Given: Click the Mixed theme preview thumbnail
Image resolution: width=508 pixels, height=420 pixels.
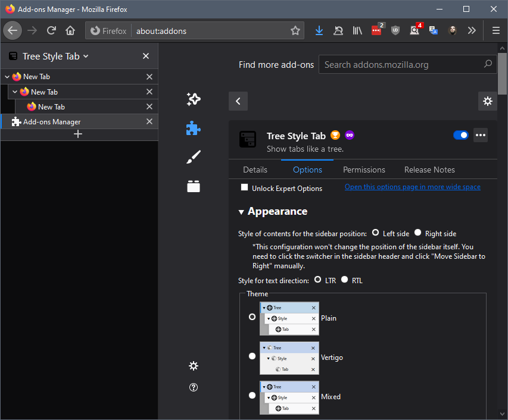Looking at the screenshot, I should 289,397.
